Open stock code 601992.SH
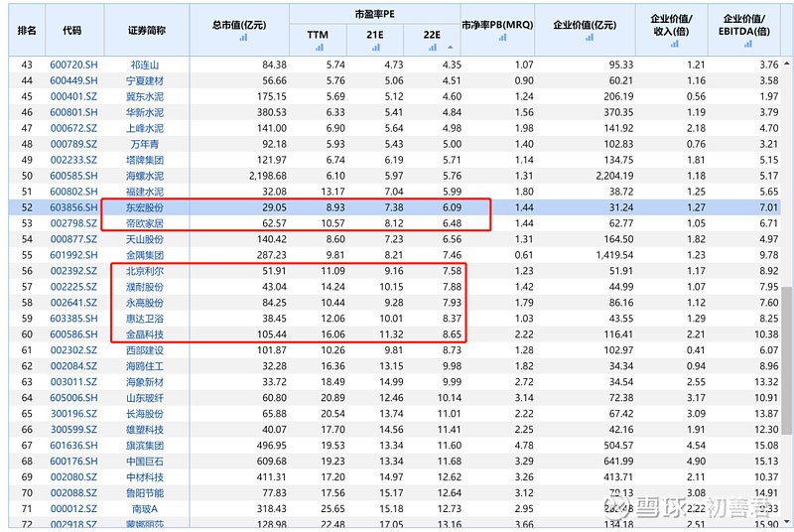This screenshot has height=532, width=794. point(73,255)
